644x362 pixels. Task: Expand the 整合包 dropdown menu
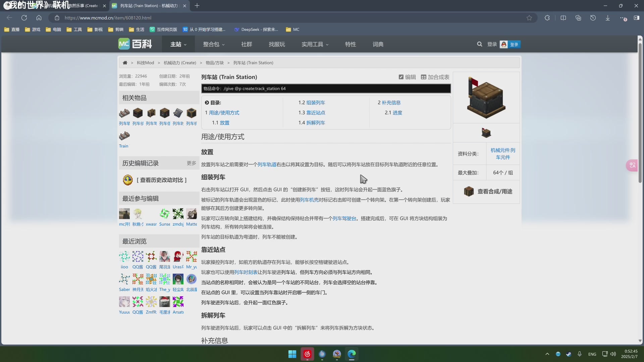(214, 44)
